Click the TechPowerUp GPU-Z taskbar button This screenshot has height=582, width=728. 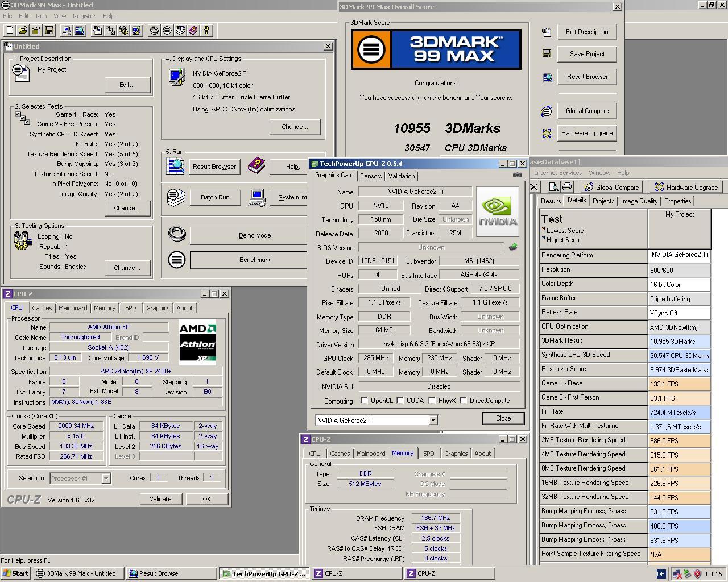264,573
